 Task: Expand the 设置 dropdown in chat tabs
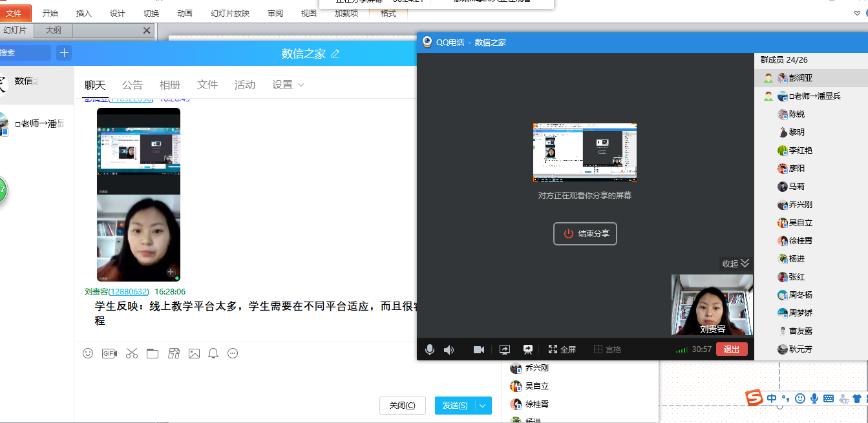point(288,85)
